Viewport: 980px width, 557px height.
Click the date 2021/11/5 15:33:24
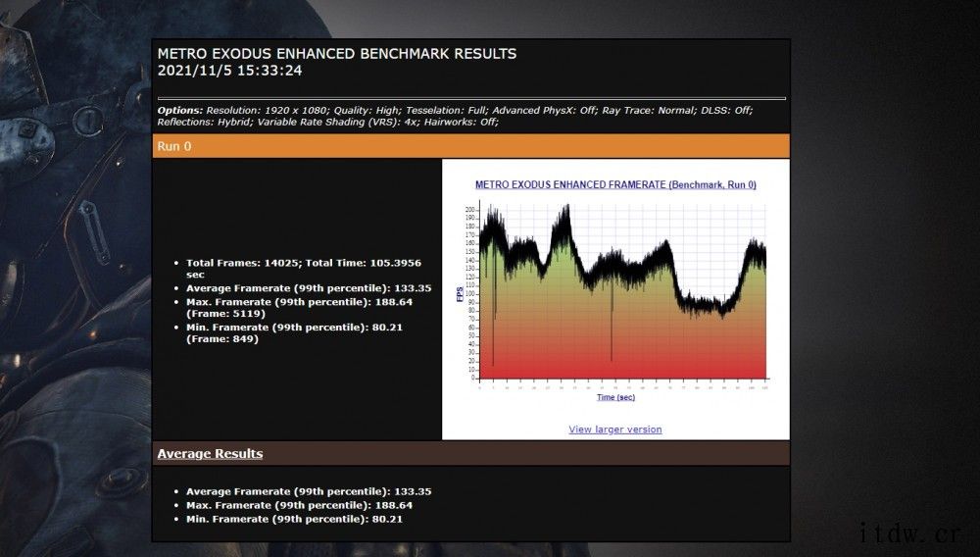(x=229, y=71)
